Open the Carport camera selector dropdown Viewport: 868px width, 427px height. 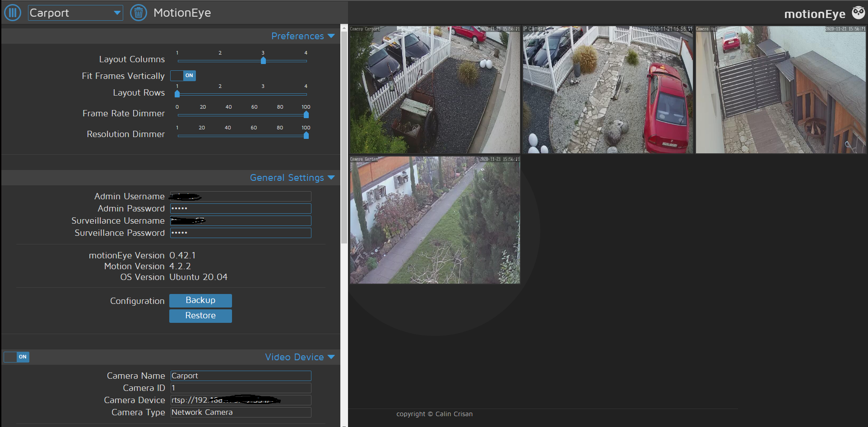[75, 13]
